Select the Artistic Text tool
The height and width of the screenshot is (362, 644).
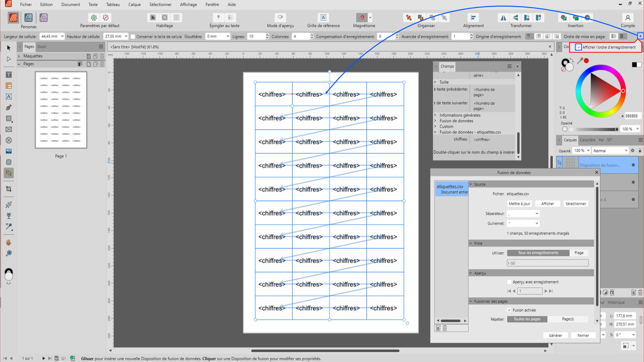click(9, 97)
